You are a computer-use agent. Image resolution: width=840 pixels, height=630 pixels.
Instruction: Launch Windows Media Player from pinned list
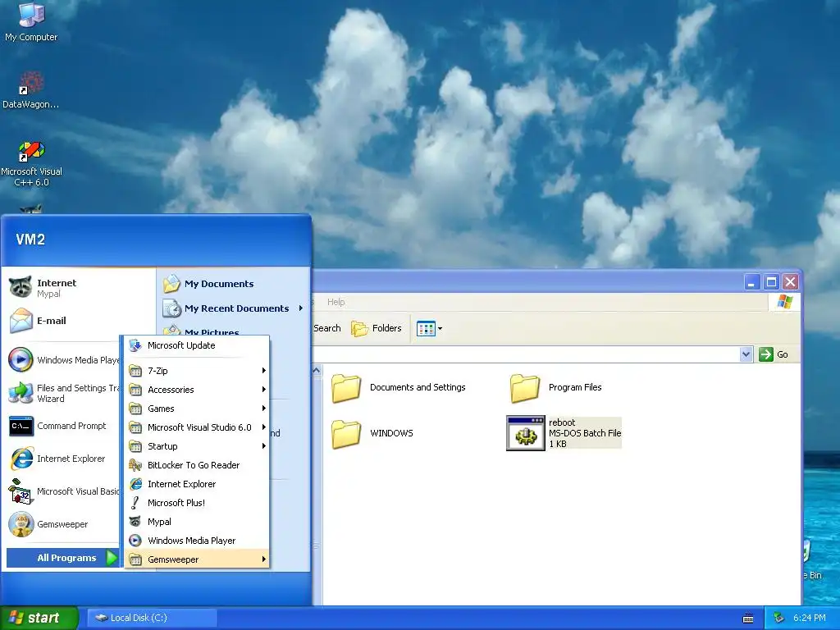(63, 360)
